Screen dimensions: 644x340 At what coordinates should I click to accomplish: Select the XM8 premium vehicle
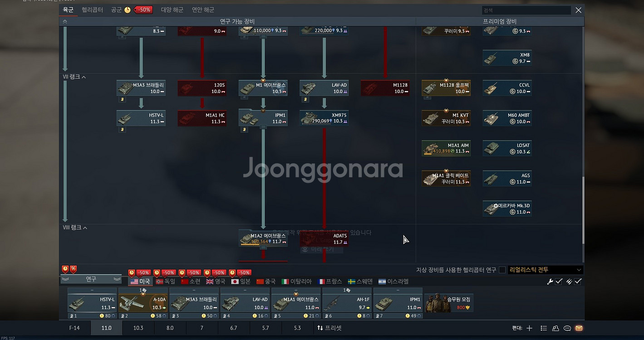coord(507,58)
